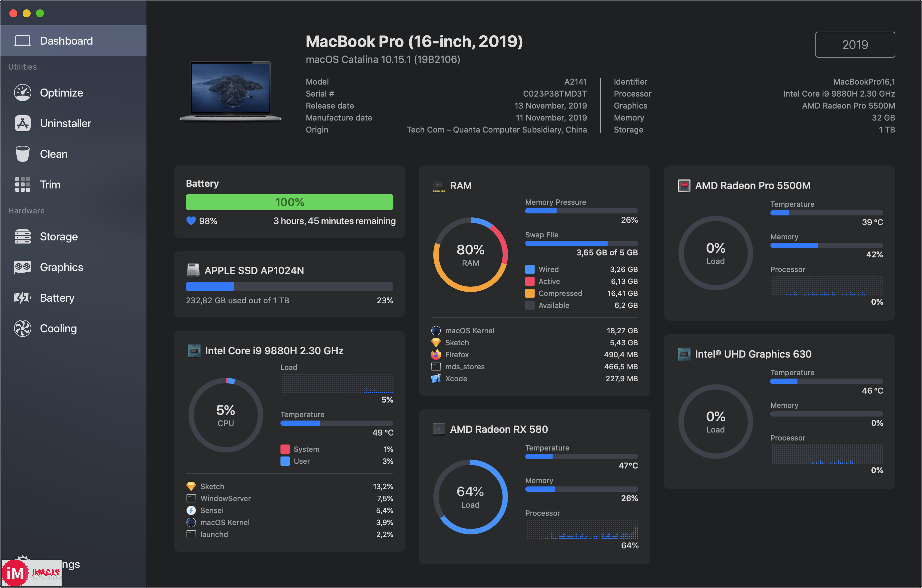The width and height of the screenshot is (922, 588).
Task: Open Graphics in the sidebar
Action: tap(73, 267)
